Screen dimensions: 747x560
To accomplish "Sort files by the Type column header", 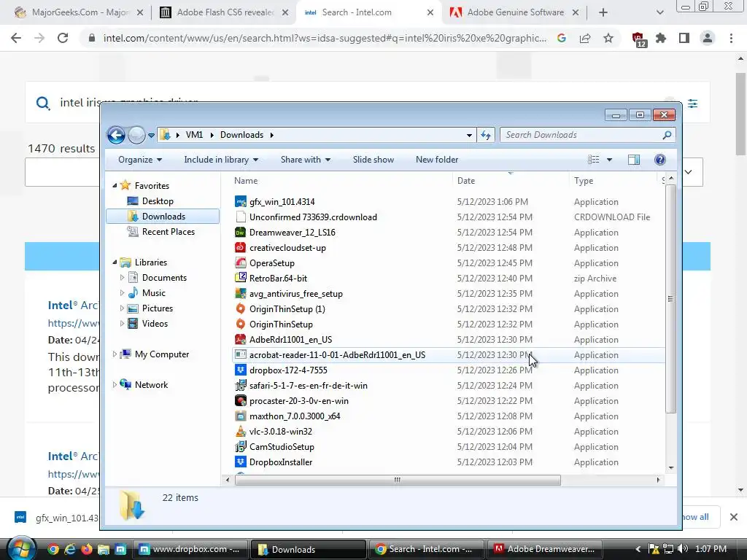I will (614, 181).
